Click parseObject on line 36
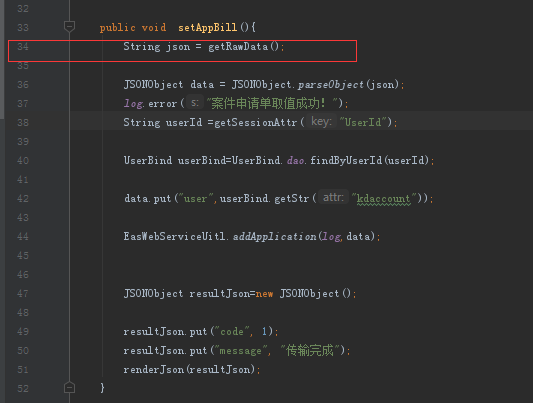Image resolution: width=533 pixels, height=403 pixels. point(331,85)
